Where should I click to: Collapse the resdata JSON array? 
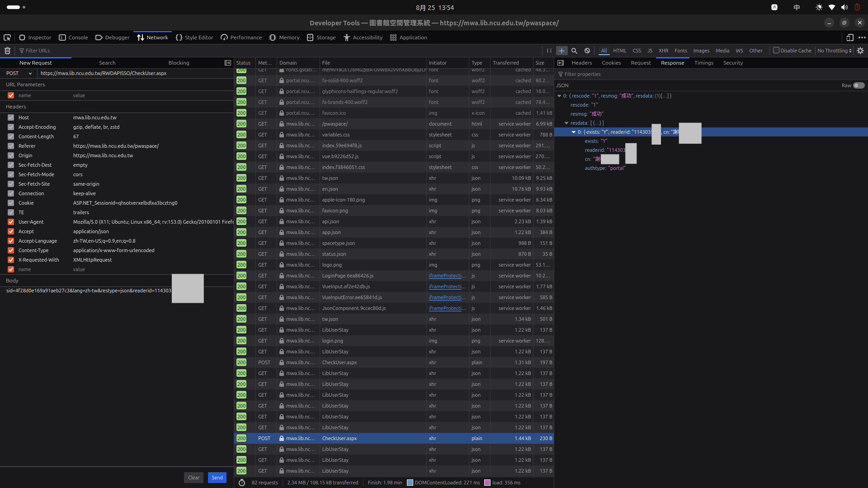[x=566, y=123]
